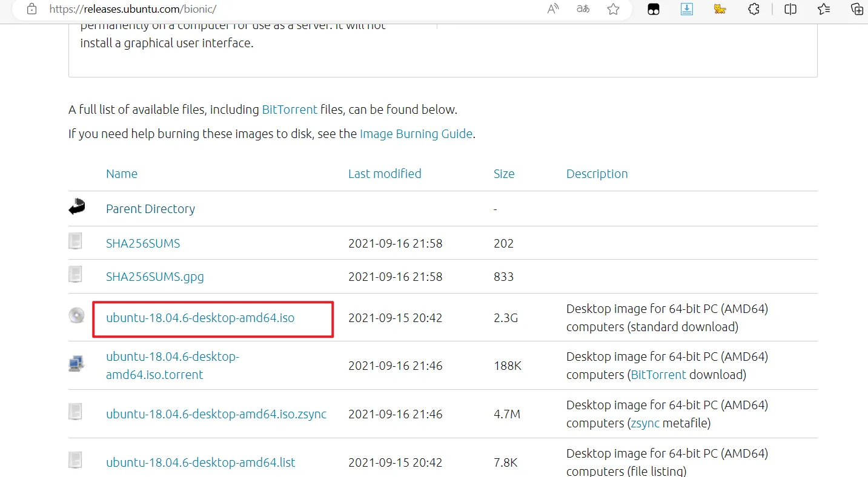Open the blue download-arrow extension icon
Viewport: 868px width, 477px height.
click(687, 9)
